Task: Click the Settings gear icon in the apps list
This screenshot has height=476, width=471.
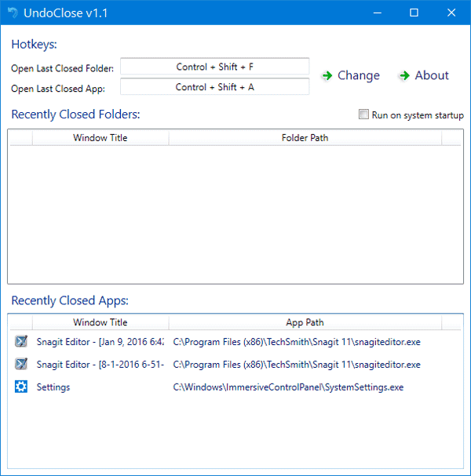Action: [x=21, y=387]
